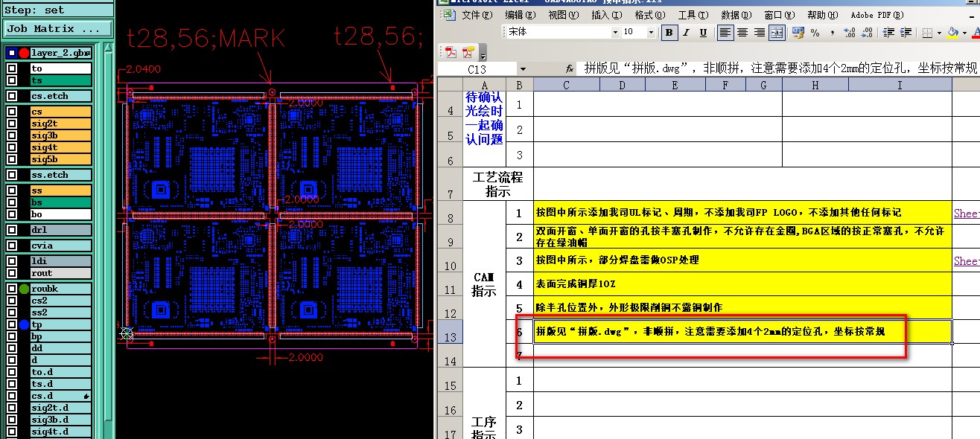Open the Adobe PDF(B) menu
The width and height of the screenshot is (980, 439).
pyautogui.click(x=877, y=15)
